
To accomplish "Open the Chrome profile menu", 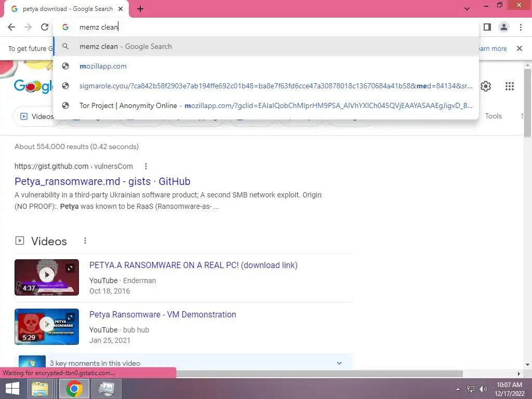I will 504,27.
